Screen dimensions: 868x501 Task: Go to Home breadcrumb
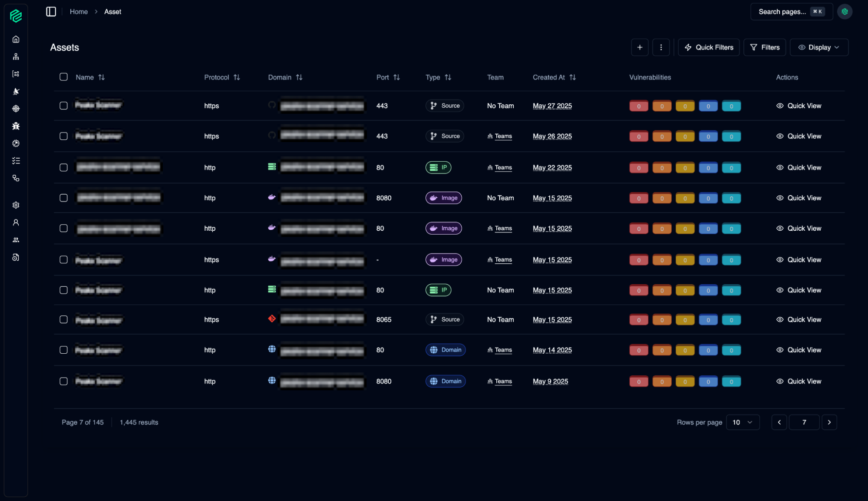[x=79, y=12]
